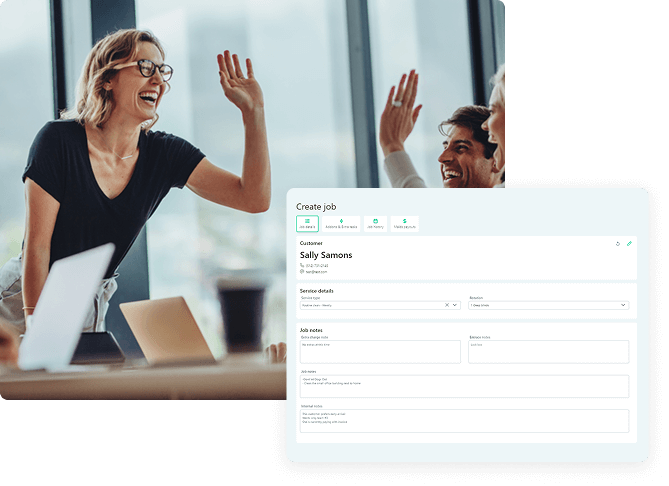The height and width of the screenshot is (486, 669).
Task: Clear the Service type selection
Action: coord(447,305)
